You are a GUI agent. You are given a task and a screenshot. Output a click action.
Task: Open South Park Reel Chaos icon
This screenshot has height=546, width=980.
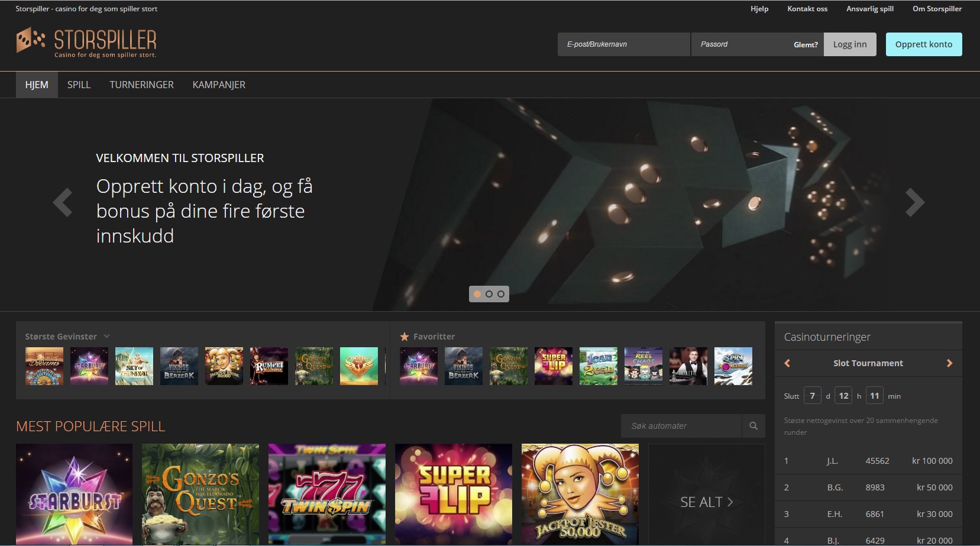(643, 366)
